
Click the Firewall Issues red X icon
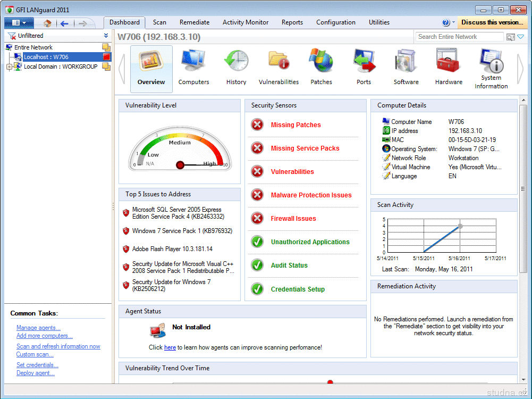(257, 218)
